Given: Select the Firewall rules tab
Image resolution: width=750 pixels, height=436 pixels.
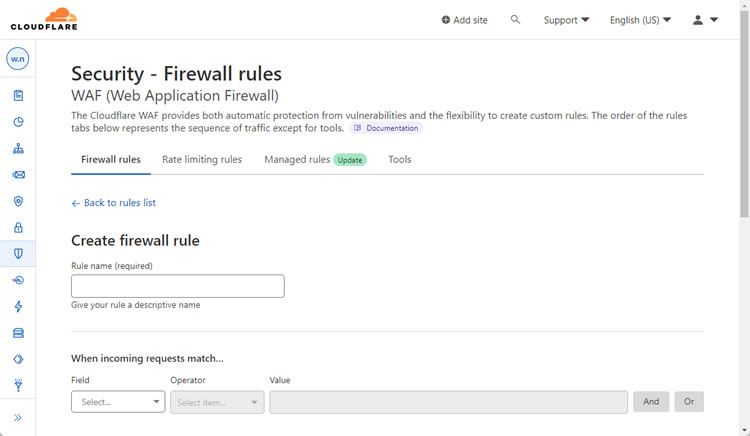Looking at the screenshot, I should tap(111, 160).
